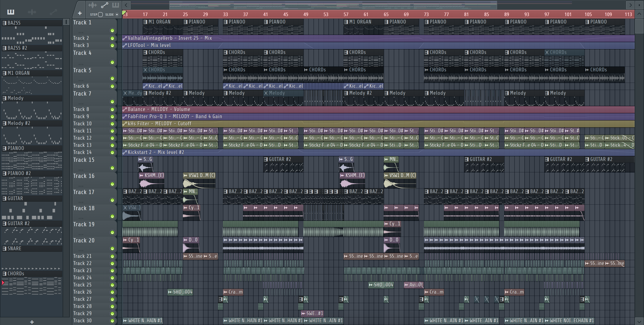Click the playlist overview horizontal scrollbar thumb
The height and width of the screenshot is (325, 644).
(x=333, y=5)
